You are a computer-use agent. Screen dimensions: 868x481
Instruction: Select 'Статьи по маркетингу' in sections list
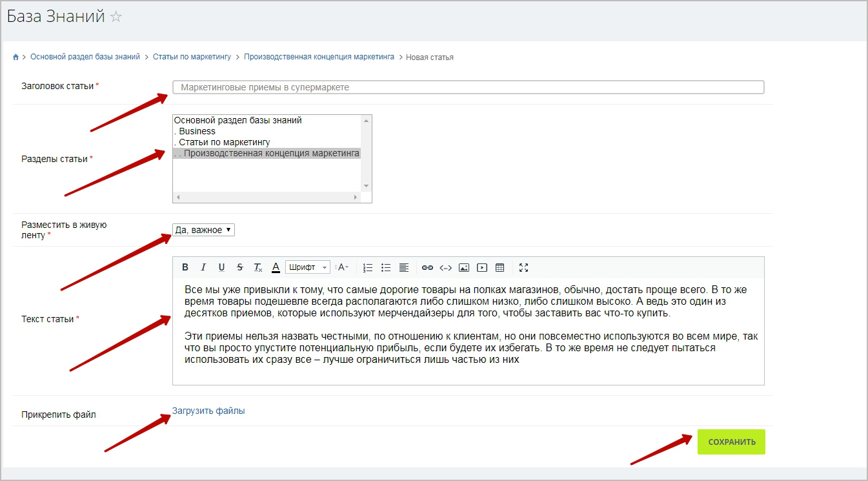224,142
